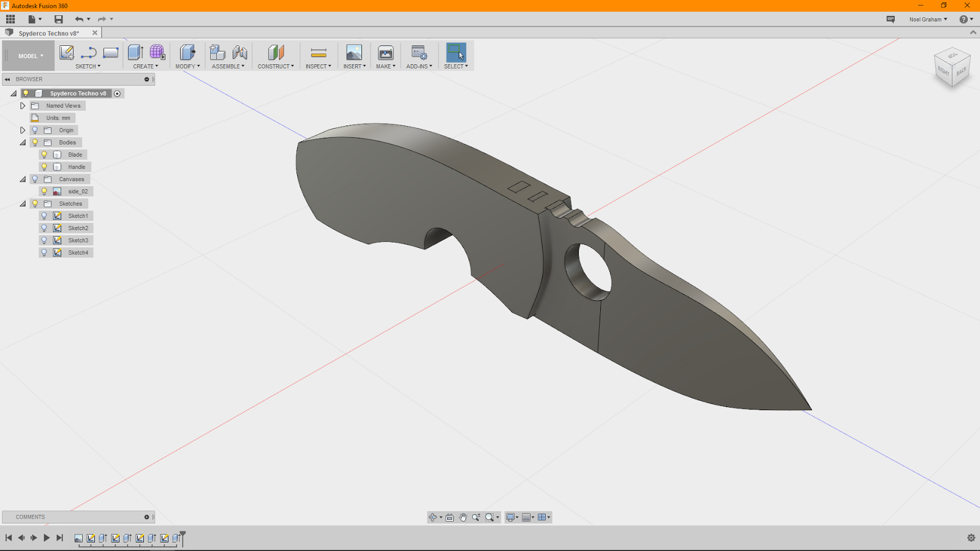Jump to timeline end
Viewport: 980px width, 551px height.
coord(59,538)
